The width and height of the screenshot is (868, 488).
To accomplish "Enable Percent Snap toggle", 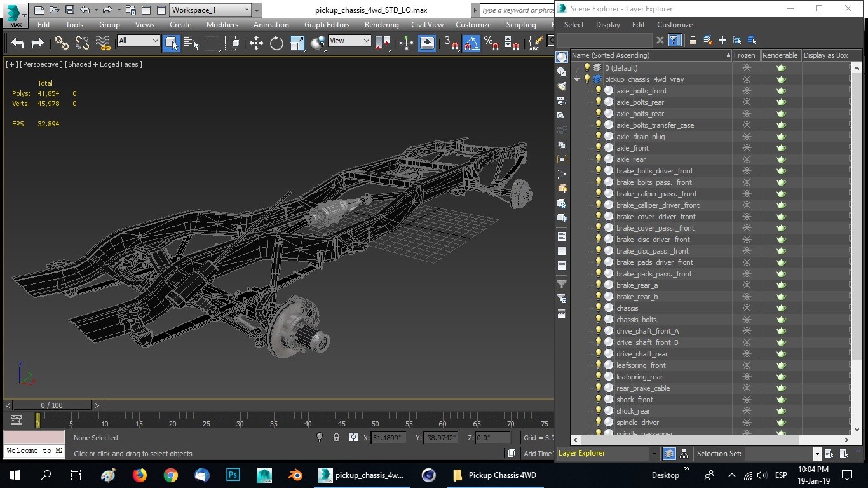I will click(x=489, y=43).
